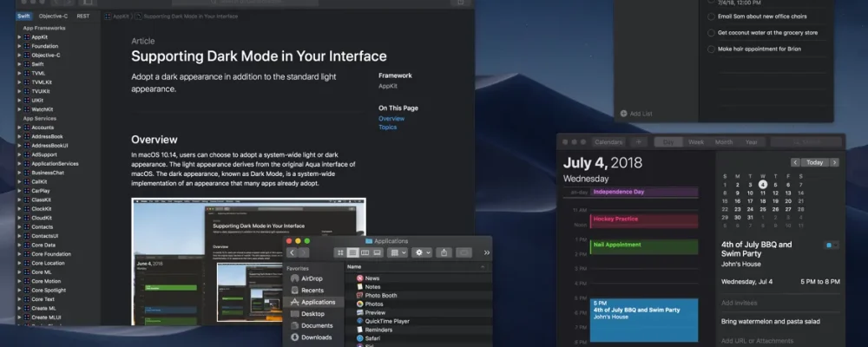This screenshot has width=868, height=347.
Task: Expand the Accounts tree item
Action: coord(19,128)
